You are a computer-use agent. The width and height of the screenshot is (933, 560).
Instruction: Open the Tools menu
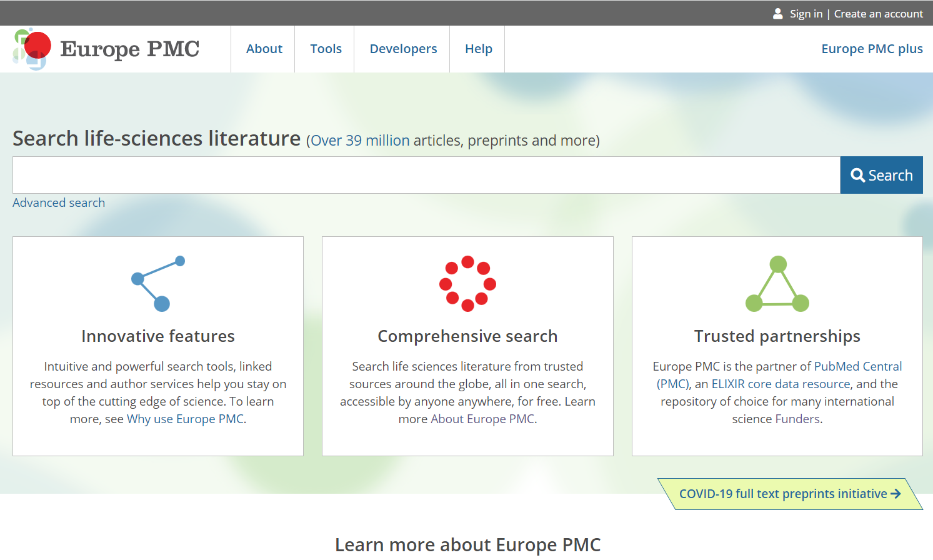coord(326,49)
